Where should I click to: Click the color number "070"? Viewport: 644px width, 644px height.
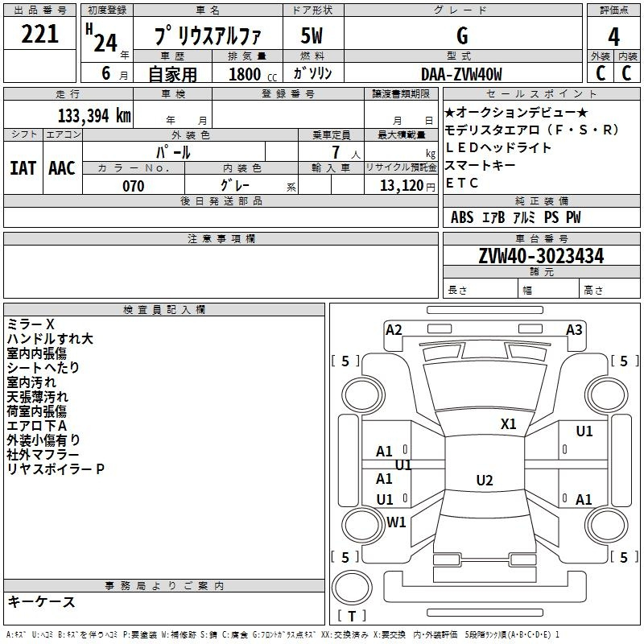134,186
